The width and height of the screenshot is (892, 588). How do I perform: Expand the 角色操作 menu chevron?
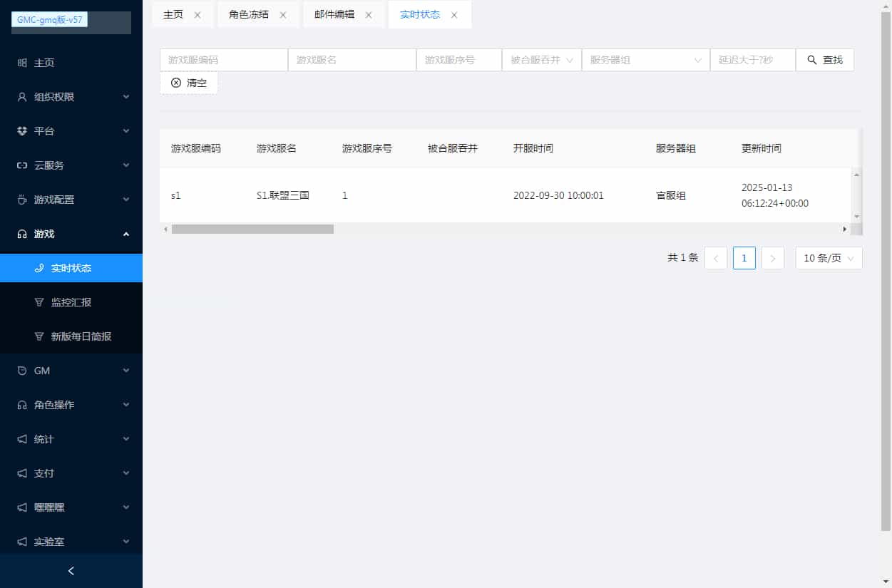[126, 405]
